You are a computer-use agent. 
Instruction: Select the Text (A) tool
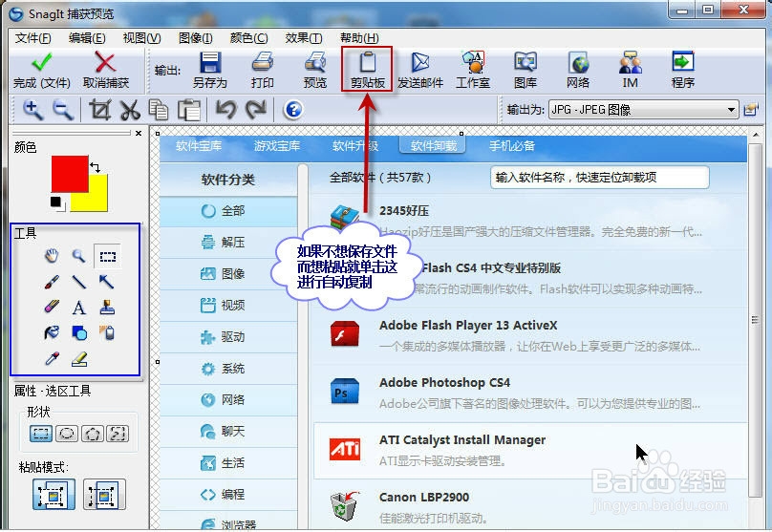click(78, 309)
